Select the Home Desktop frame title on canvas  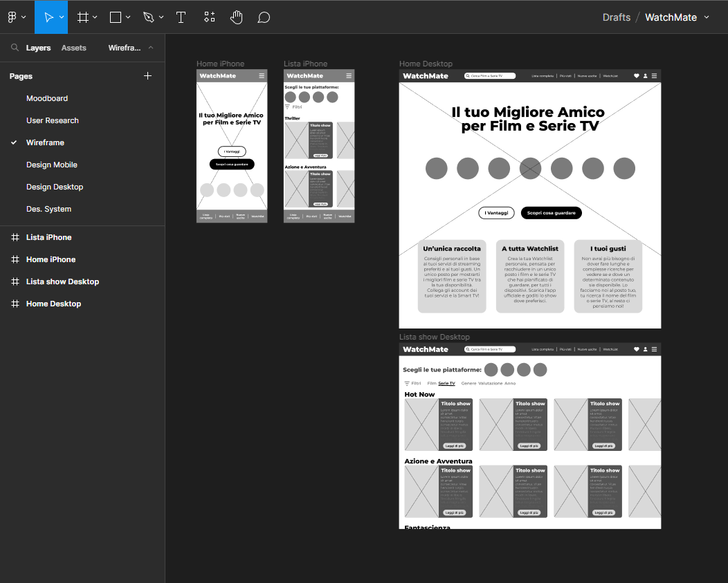point(426,64)
